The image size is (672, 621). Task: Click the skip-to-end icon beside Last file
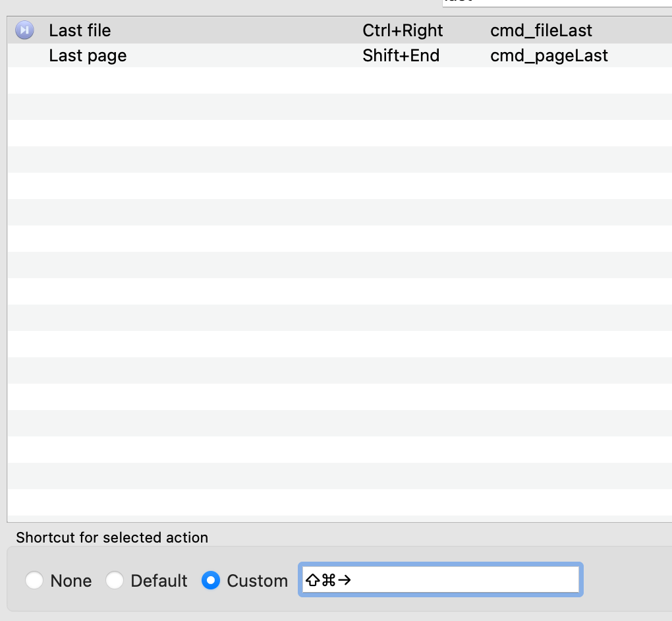pos(24,30)
